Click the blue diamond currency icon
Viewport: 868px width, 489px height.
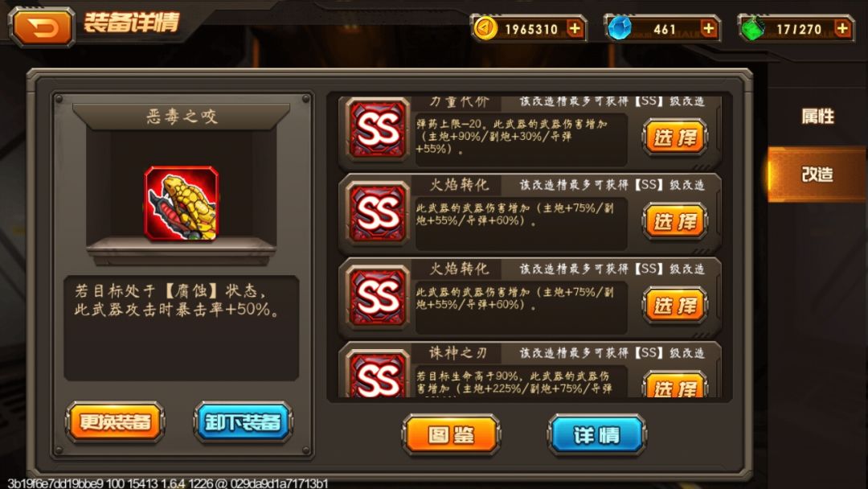click(x=619, y=28)
